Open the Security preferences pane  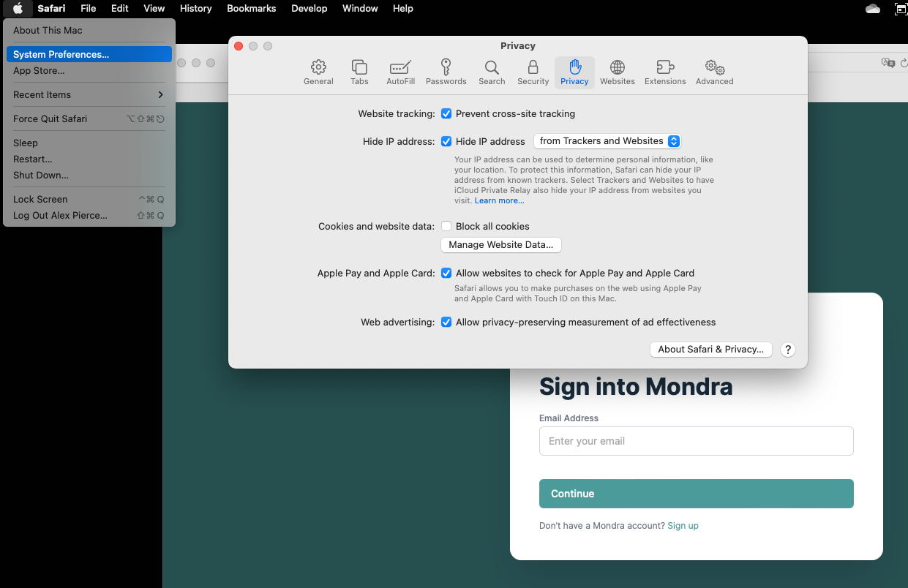tap(533, 72)
